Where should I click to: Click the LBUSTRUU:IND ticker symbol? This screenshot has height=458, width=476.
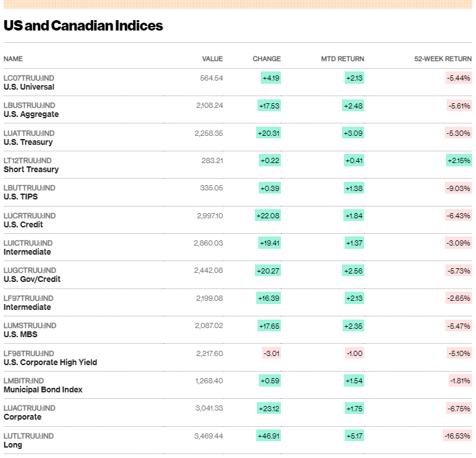coord(29,105)
